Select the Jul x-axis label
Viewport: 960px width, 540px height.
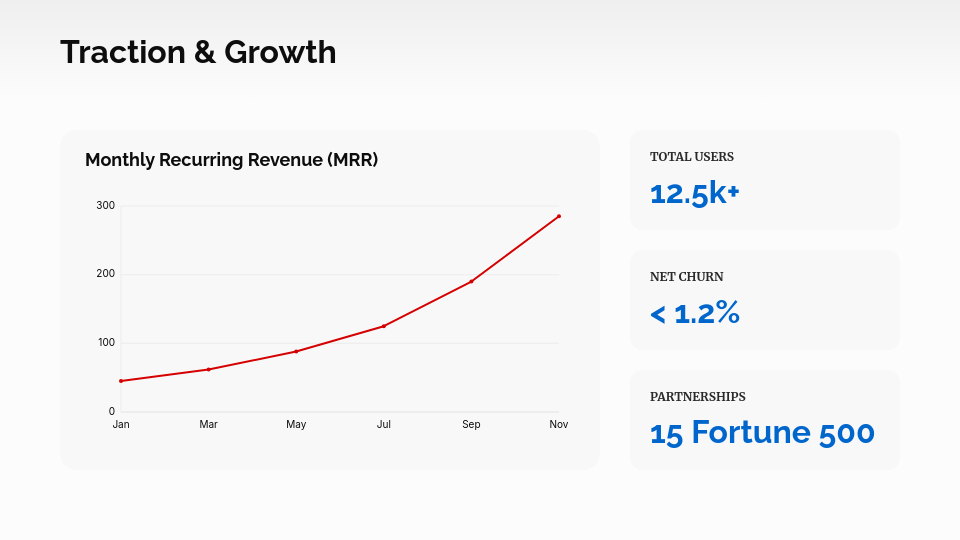click(x=384, y=425)
